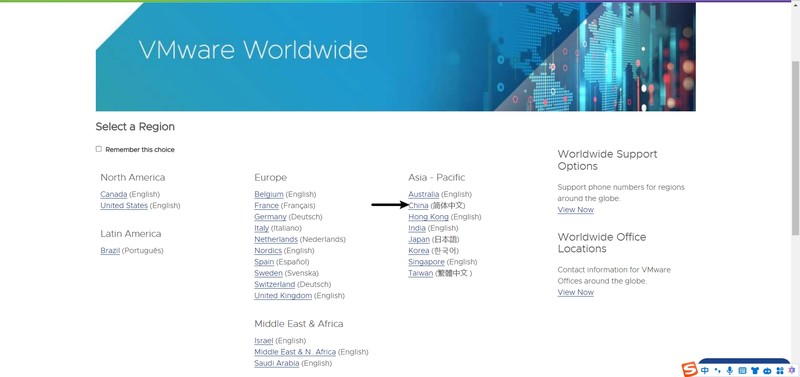This screenshot has height=377, width=800.
Task: Open the Saudi Arabia region link
Action: [x=277, y=363]
